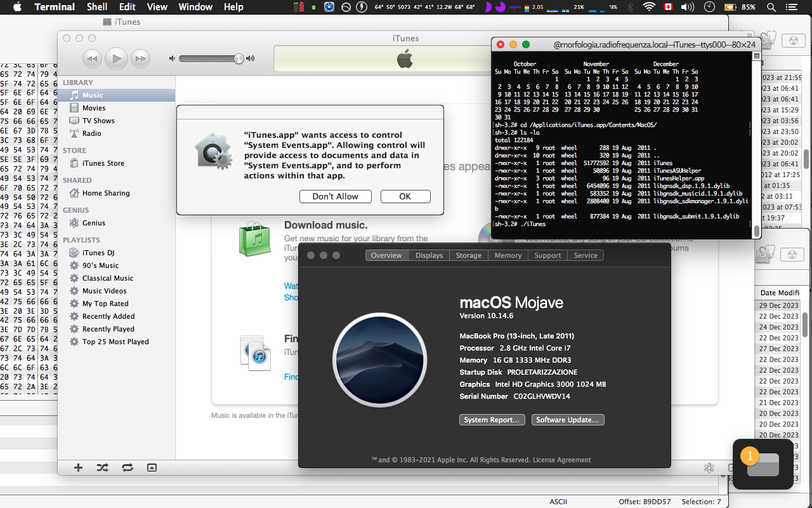Show the artwork viewer panel icon
The image size is (812, 508).
(152, 467)
